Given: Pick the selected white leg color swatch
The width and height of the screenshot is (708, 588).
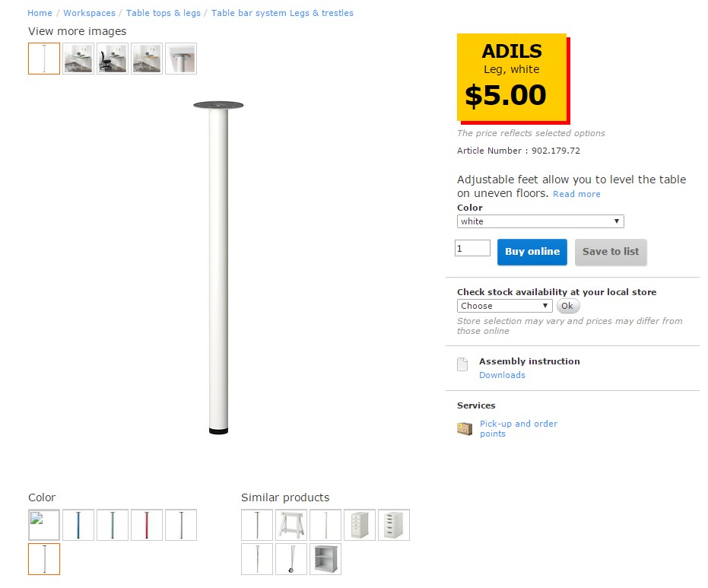Looking at the screenshot, I should [44, 559].
